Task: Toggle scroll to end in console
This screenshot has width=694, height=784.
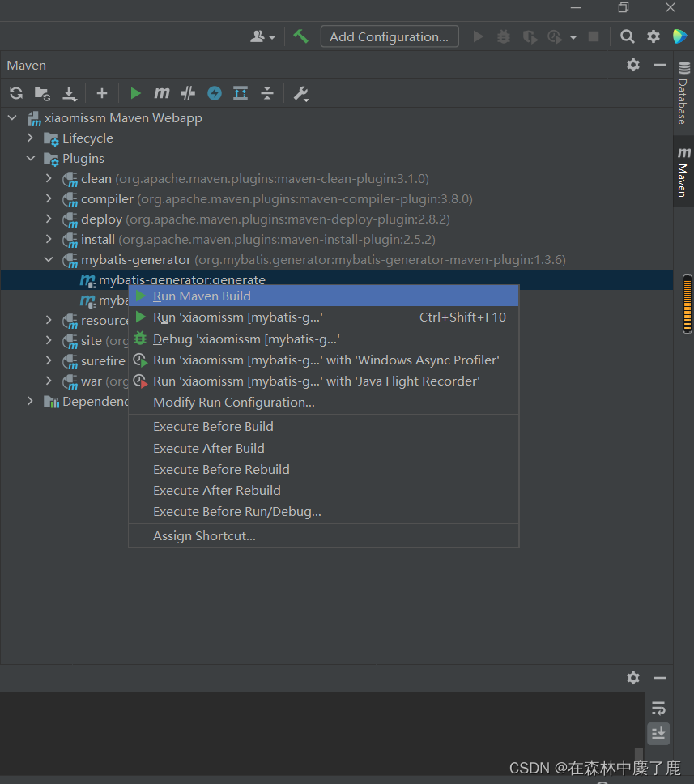Action: pos(658,734)
